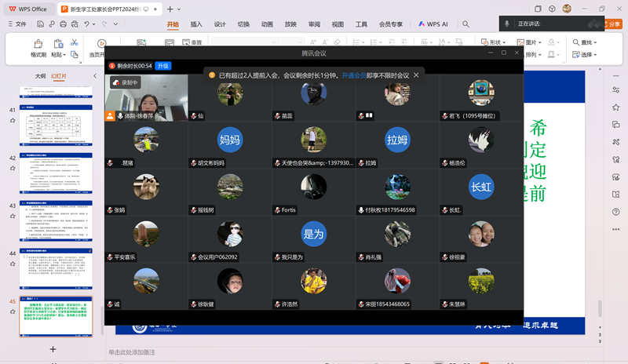Click the WPS Office home tab
The height and width of the screenshot is (364, 628).
click(x=28, y=9)
